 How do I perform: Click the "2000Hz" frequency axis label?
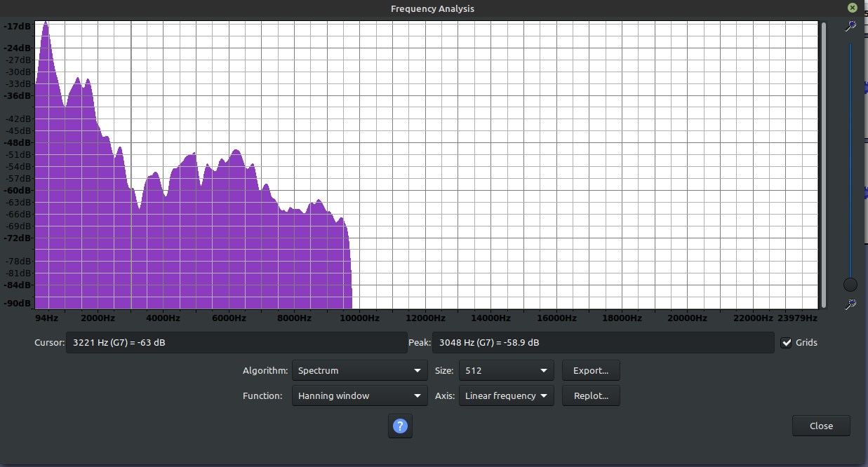[x=98, y=318]
